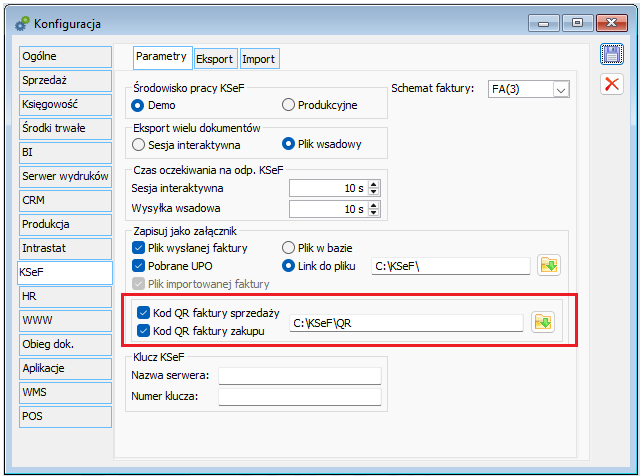Screen dimensions: 641x476
Task: Browse folder for KSeF link path
Action: click(x=548, y=265)
